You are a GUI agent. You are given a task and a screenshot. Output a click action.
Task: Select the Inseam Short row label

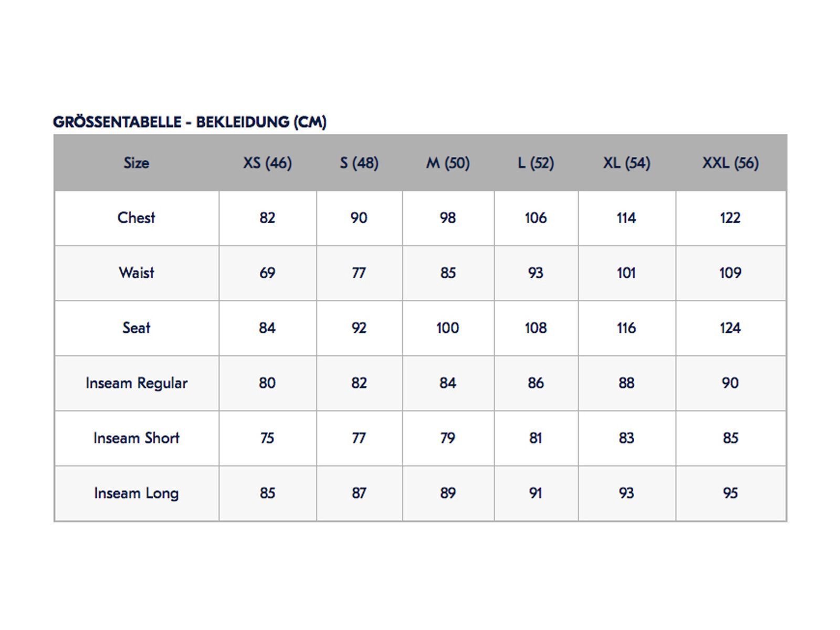(x=136, y=438)
